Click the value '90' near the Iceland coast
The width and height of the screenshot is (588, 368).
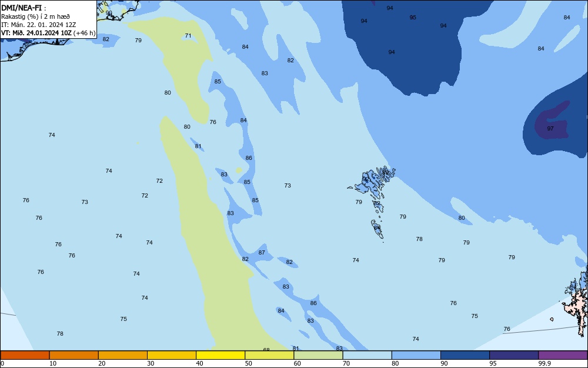click(x=109, y=13)
